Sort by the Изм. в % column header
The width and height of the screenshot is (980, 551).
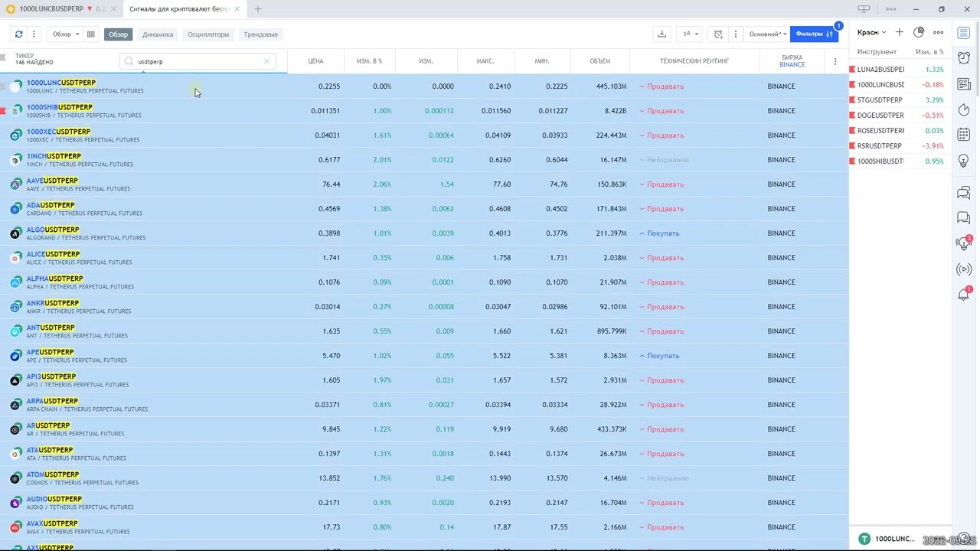pyautogui.click(x=369, y=61)
